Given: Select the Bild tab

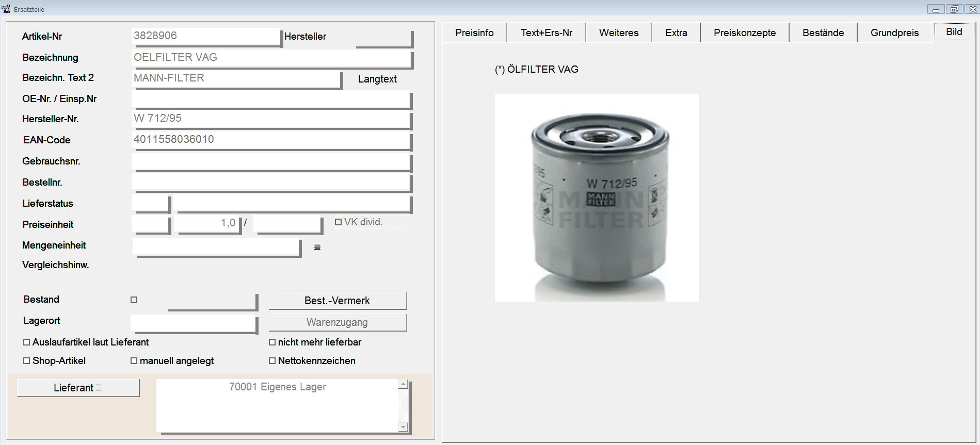Looking at the screenshot, I should point(954,32).
